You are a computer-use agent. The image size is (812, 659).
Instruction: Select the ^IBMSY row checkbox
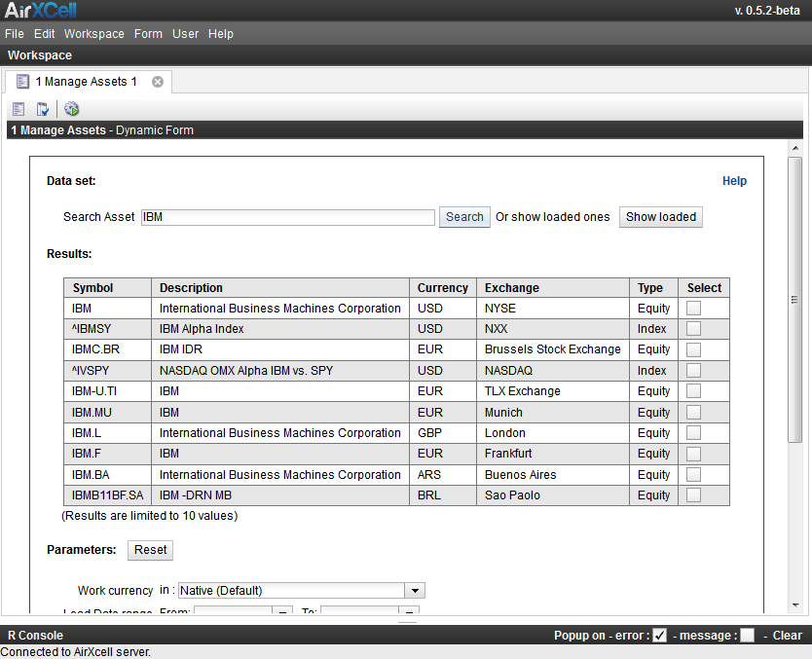pos(693,329)
